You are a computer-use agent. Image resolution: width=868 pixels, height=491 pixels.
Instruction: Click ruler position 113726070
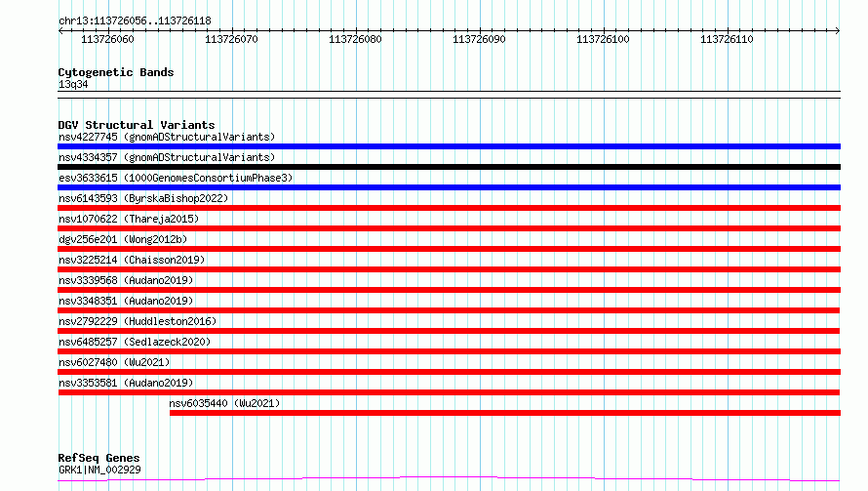point(231,39)
